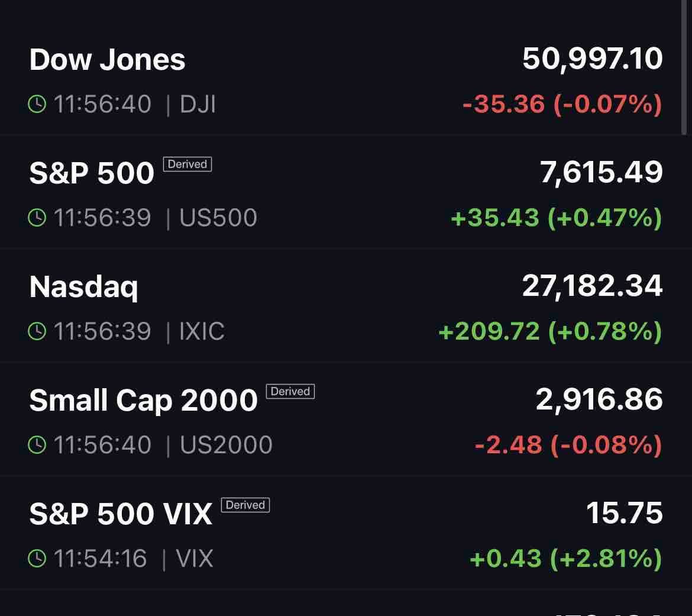Click the clock icon next to VIX timestamp
The height and width of the screenshot is (616, 692).
37,558
